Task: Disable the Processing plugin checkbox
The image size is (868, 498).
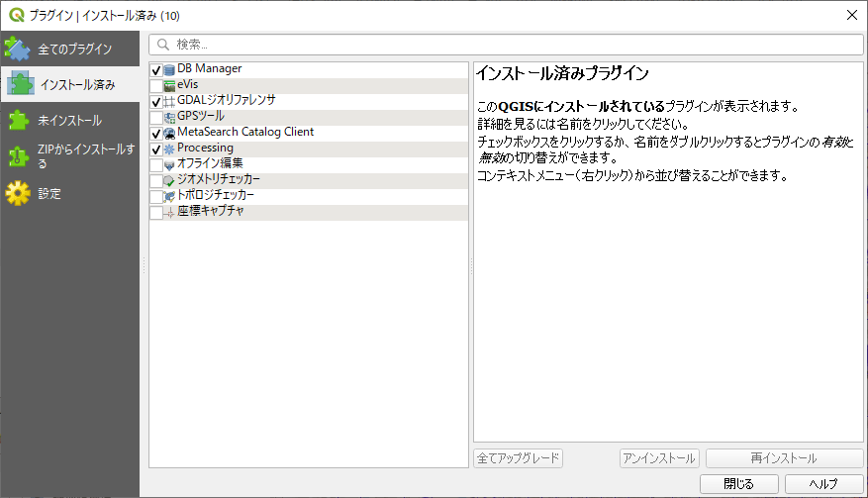Action: coord(156,149)
